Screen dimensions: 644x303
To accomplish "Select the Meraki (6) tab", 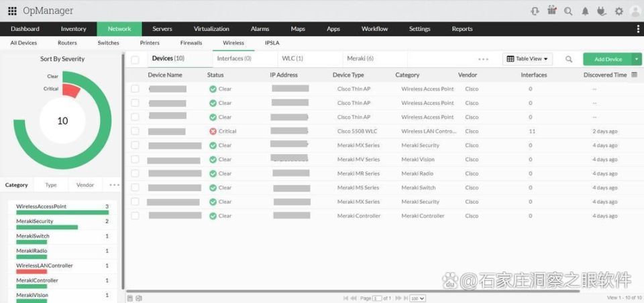I will pos(360,58).
